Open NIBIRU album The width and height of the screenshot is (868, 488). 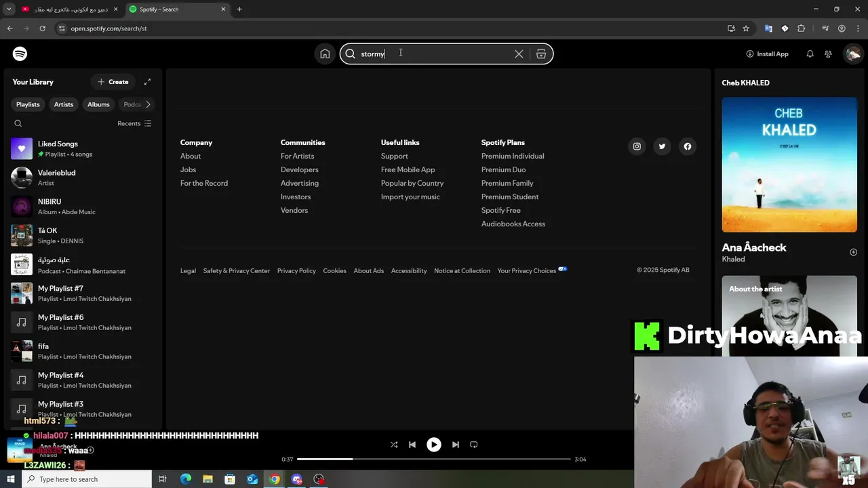[81, 207]
